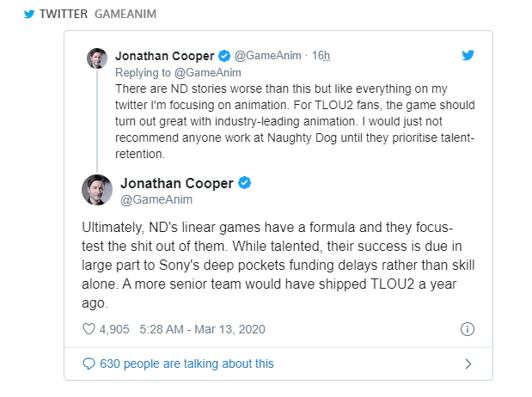Expand conversation with the right chevron arrow
Screen dimensions: 532x397
468,363
